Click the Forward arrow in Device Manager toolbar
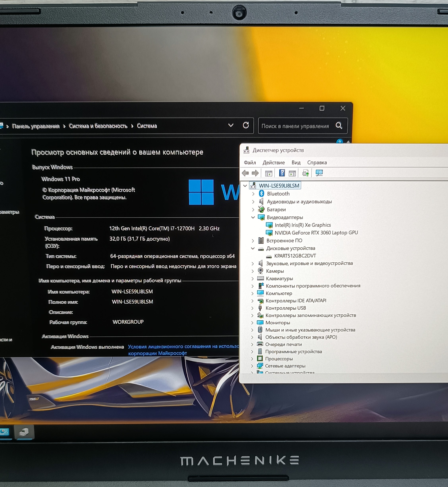The height and width of the screenshot is (487, 448). 255,173
